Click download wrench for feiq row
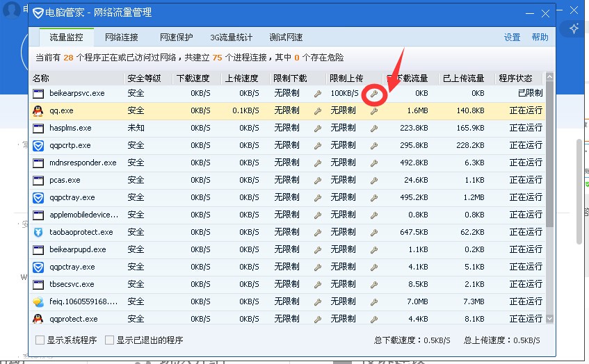589x364 pixels. pos(317,302)
